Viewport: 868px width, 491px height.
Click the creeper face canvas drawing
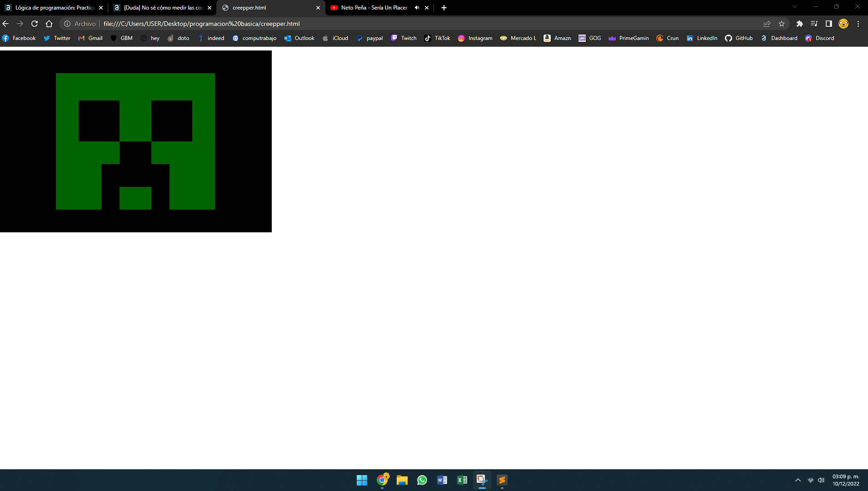135,141
